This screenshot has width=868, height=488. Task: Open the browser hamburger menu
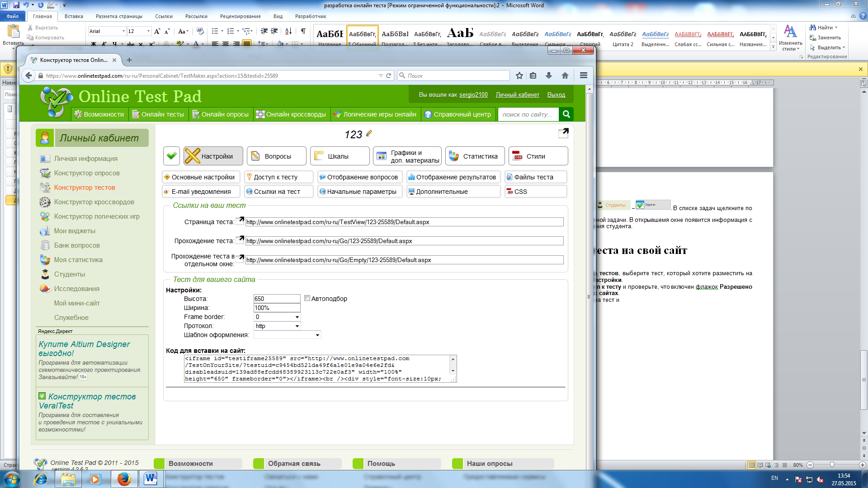point(584,75)
